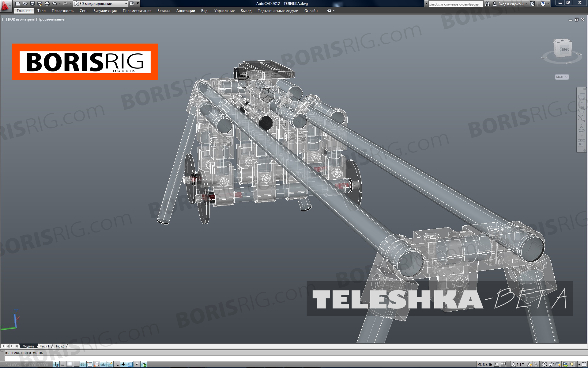Image resolution: width=588 pixels, height=368 pixels.
Task: Toggle Infer Constraints in status bar
Action: point(56,364)
